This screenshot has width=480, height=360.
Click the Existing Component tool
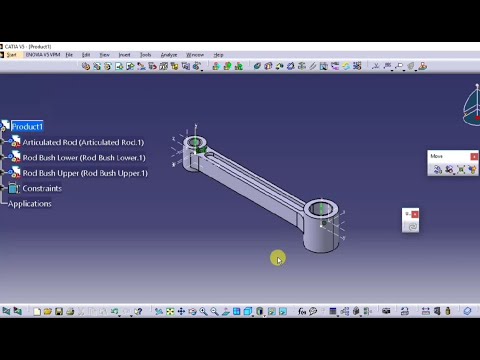pyautogui.click(x=119, y=66)
